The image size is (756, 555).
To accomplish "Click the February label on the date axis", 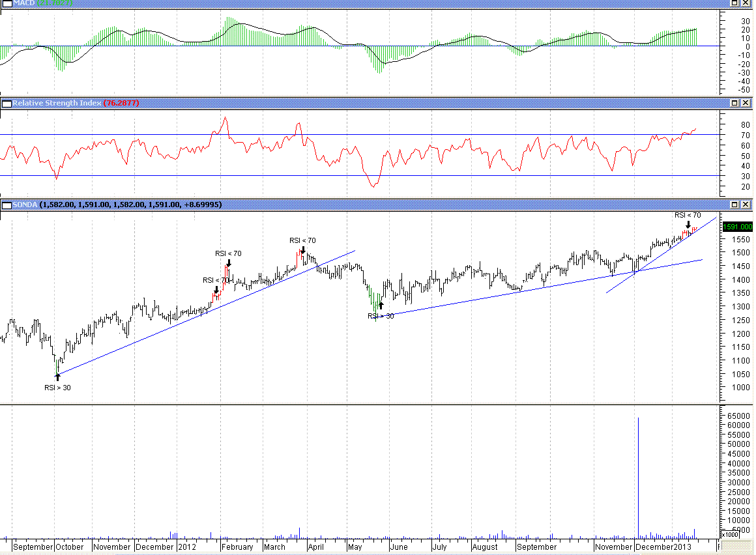I will pyautogui.click(x=237, y=547).
